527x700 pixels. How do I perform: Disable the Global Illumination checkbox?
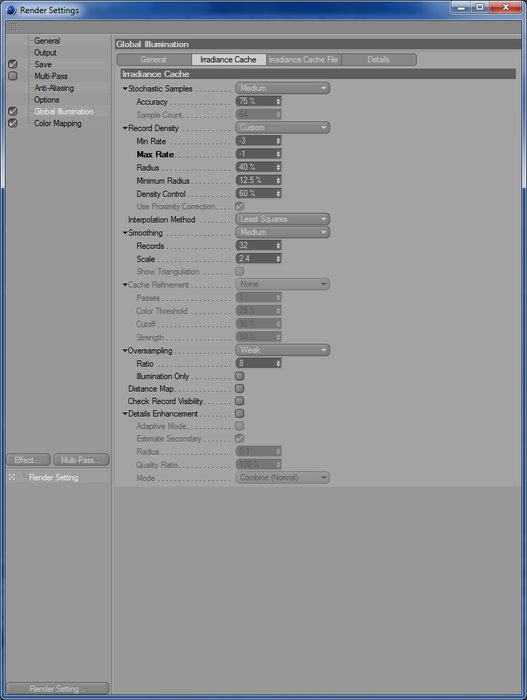(x=13, y=112)
